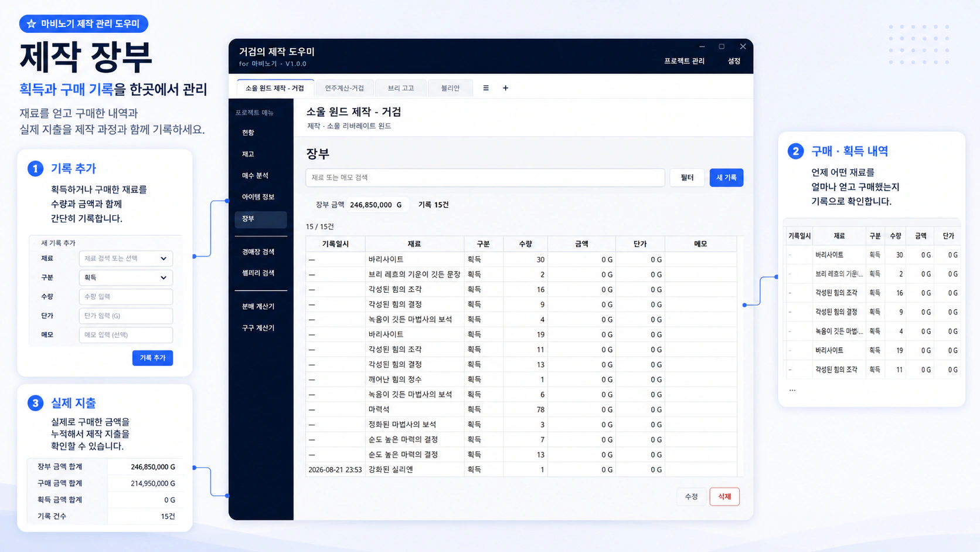
Task: Open the 브리 고고 tab
Action: [x=401, y=88]
